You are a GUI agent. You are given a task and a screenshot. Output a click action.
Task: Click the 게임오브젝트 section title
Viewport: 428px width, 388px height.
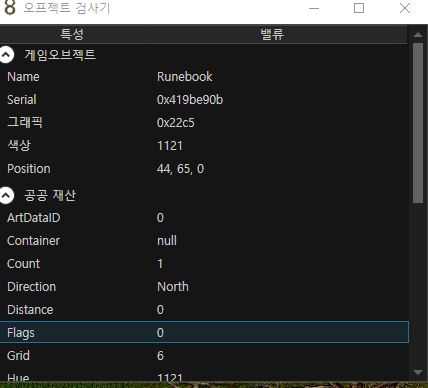60,55
